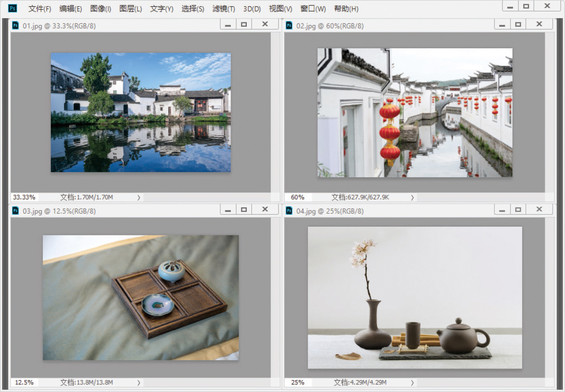
Task: Open the 选择(S) menu
Action: pos(193,9)
